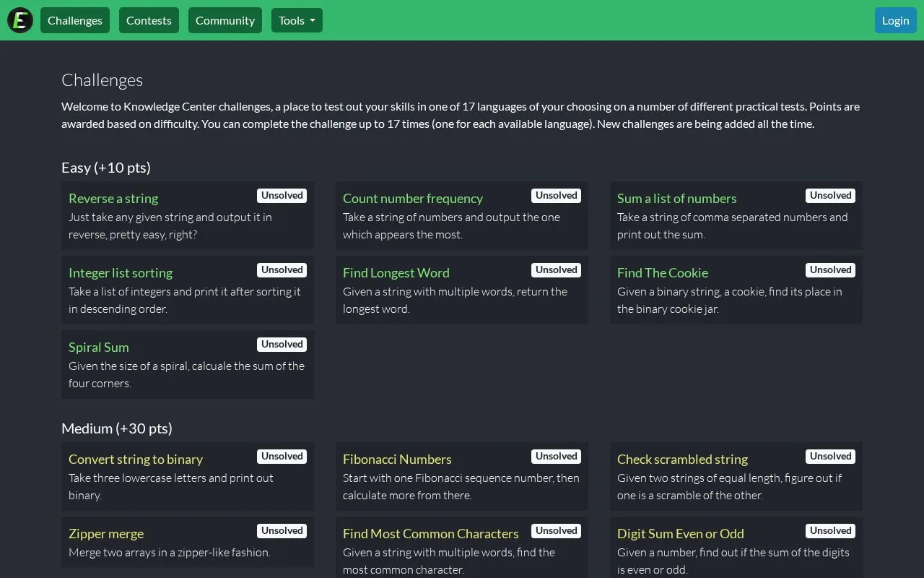
Task: Open the Find Most Common Characters challenge
Action: tap(431, 533)
